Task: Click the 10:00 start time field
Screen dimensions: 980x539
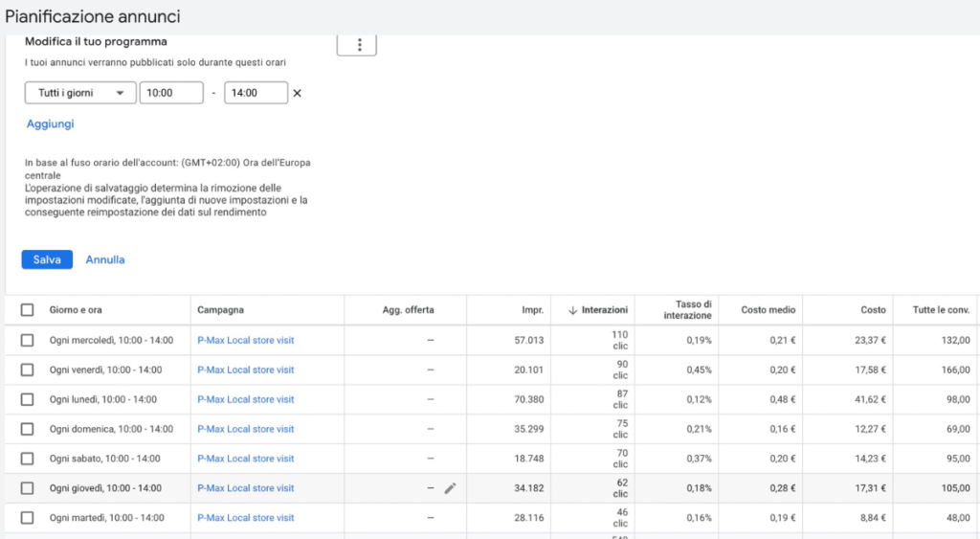Action: pos(171,93)
